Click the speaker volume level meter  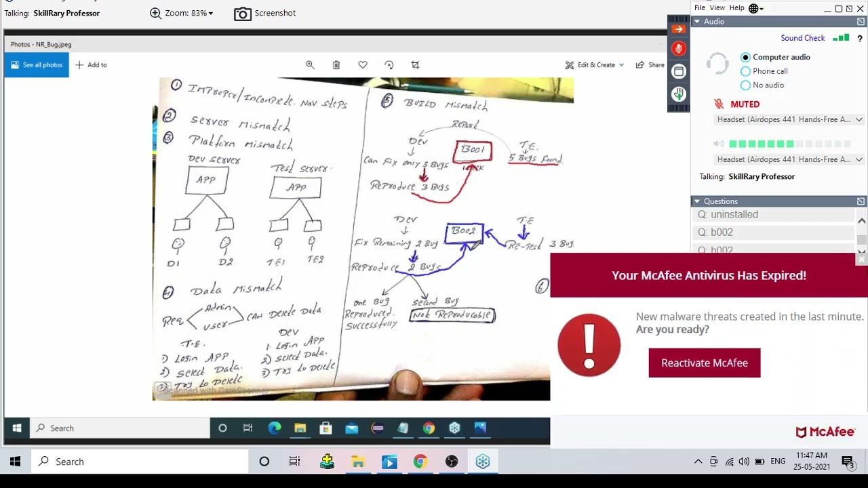click(790, 144)
